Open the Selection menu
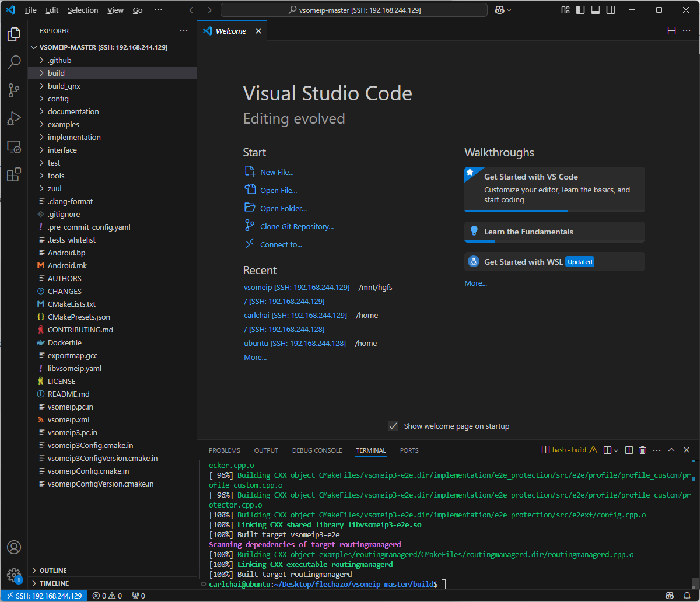Screen dimensions: 700x602 (x=83, y=10)
